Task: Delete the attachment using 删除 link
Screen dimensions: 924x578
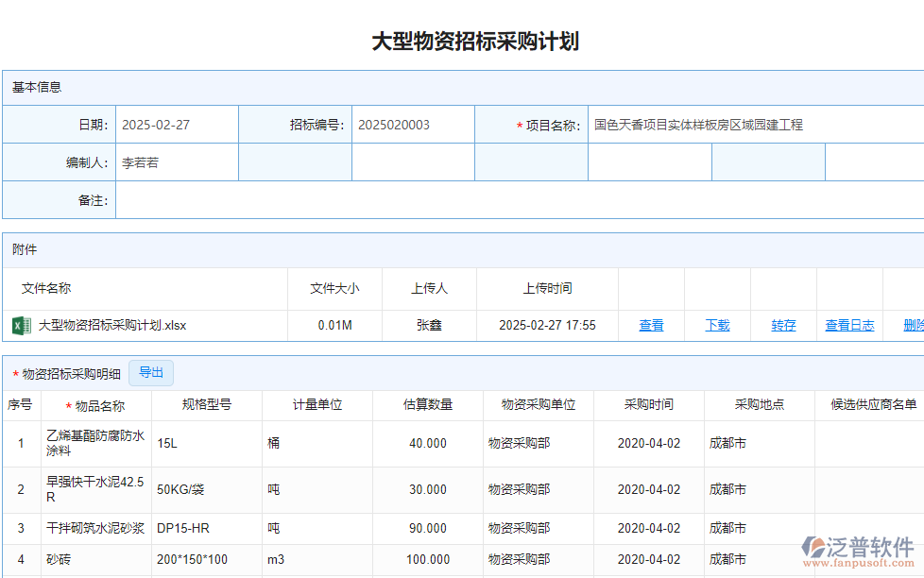Action: point(911,325)
